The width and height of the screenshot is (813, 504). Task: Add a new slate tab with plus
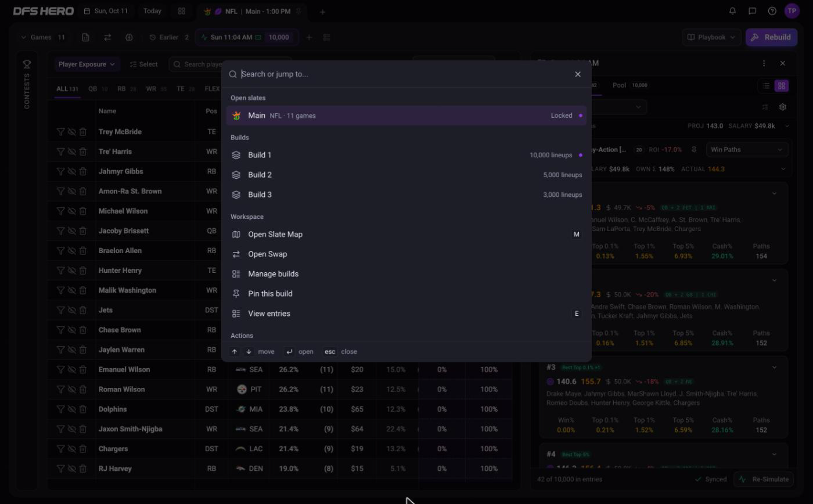[x=322, y=12]
